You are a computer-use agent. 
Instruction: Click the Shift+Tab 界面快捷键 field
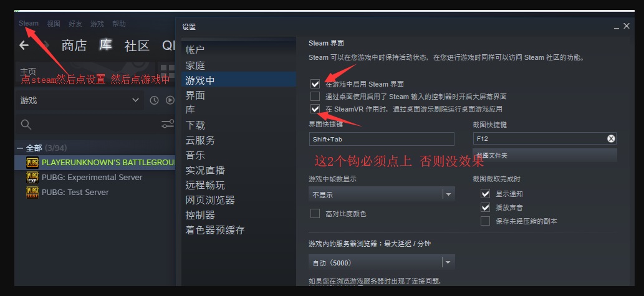coord(382,139)
